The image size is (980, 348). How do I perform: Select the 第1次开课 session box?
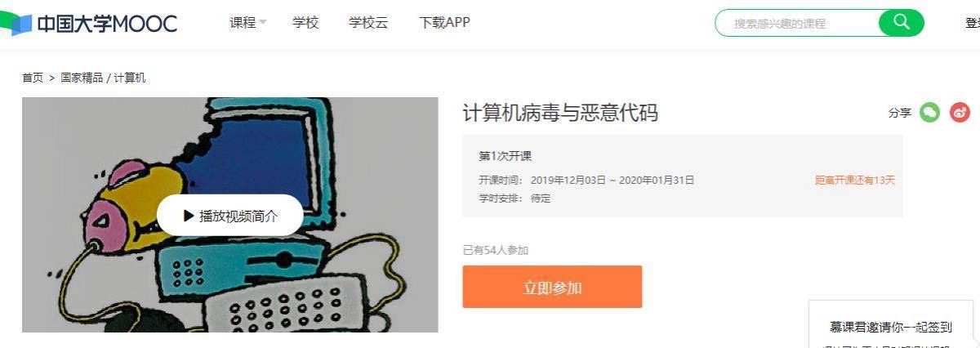tap(683, 176)
